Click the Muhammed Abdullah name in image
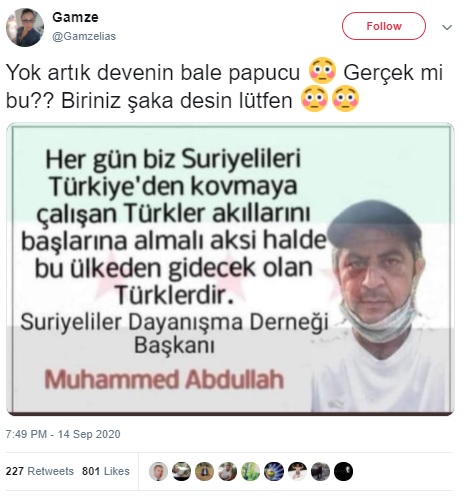 [164, 379]
